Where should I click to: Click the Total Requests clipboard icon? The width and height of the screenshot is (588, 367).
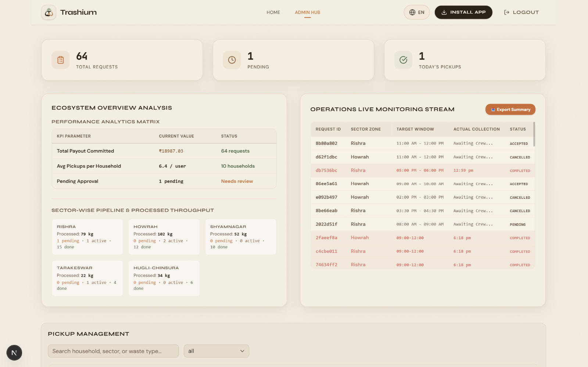pyautogui.click(x=61, y=60)
